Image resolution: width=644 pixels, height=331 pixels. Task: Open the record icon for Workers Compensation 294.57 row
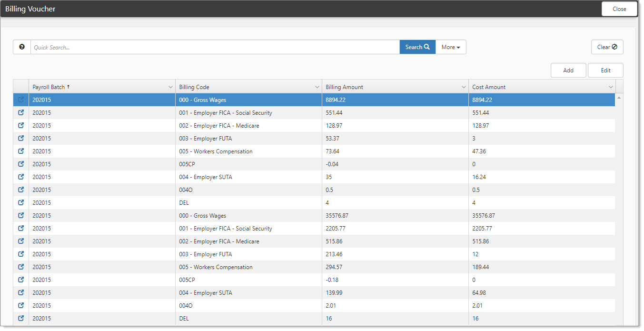point(21,267)
